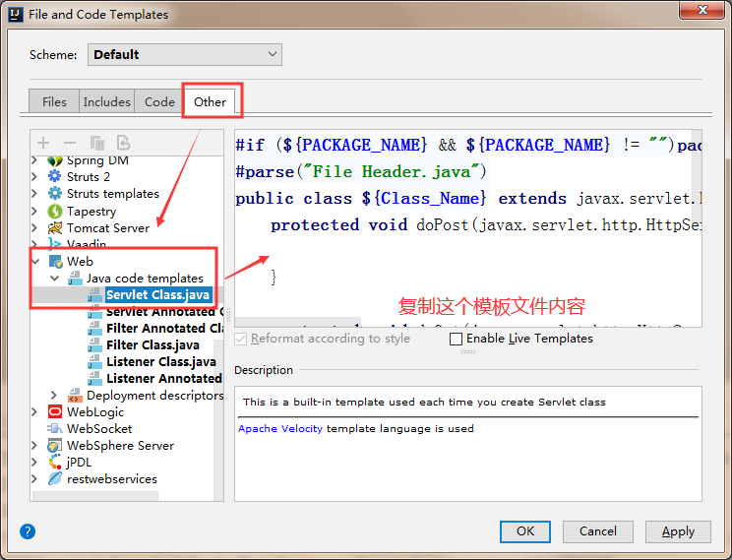Viewport: 732px width, 560px height.
Task: Click the Cancel button
Action: (598, 531)
